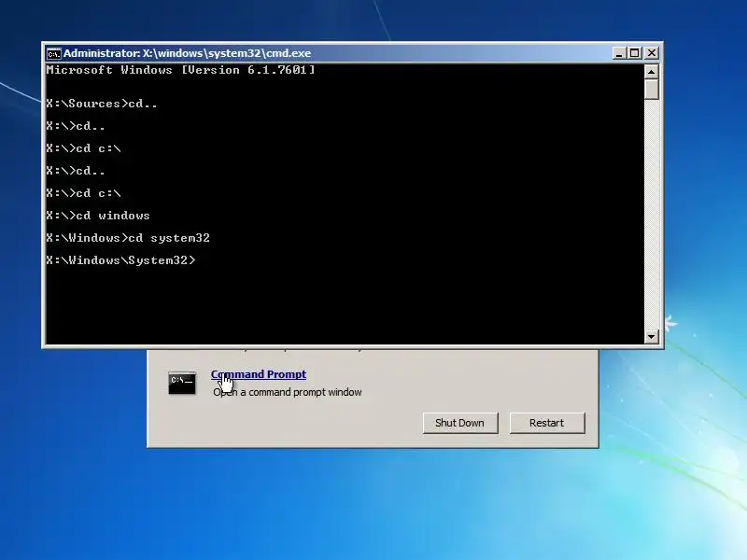Close the cmd.exe window
Image resolution: width=747 pixels, height=560 pixels.
[651, 53]
